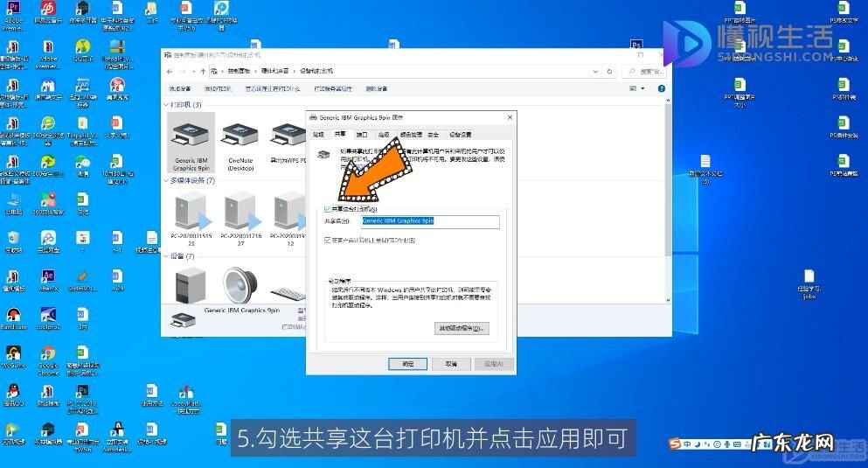Toggle 'Share this printer' checkbox
Viewport: 868px width, 468px height.
coord(327,209)
